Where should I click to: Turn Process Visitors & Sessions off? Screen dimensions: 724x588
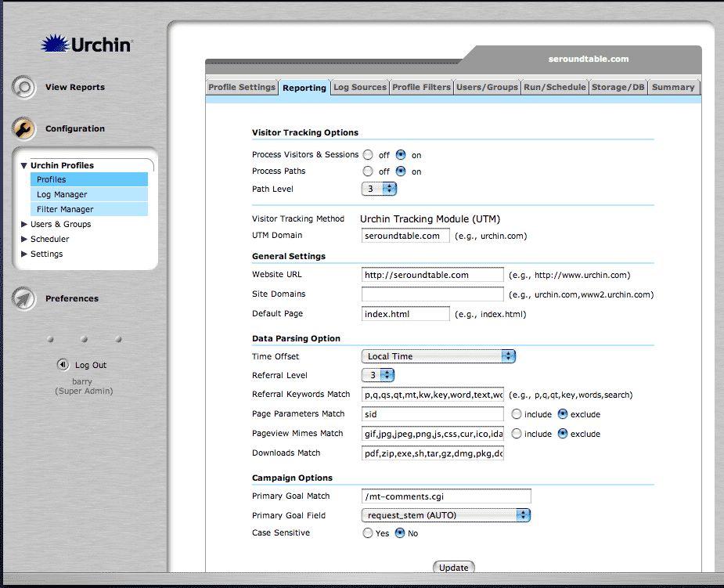pyautogui.click(x=368, y=155)
